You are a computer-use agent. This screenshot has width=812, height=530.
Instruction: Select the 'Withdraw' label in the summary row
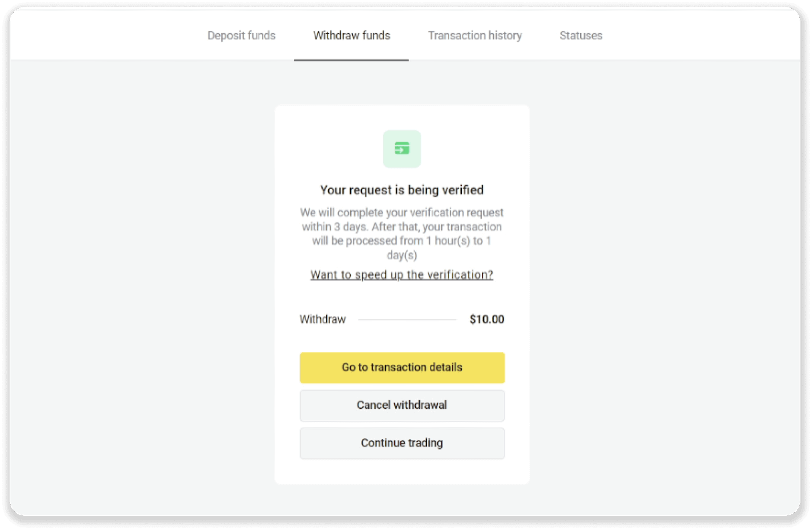point(322,319)
